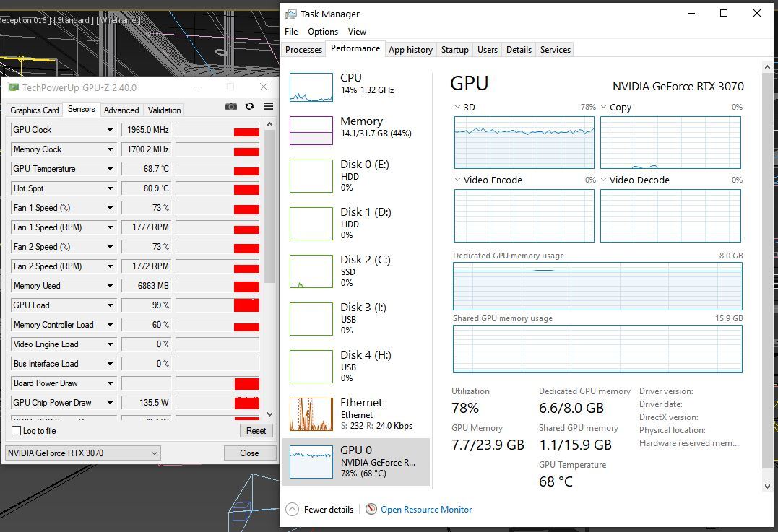Open the NVIDIA GeForce RTX 3070 device selector
The height and width of the screenshot is (532, 778).
point(82,453)
